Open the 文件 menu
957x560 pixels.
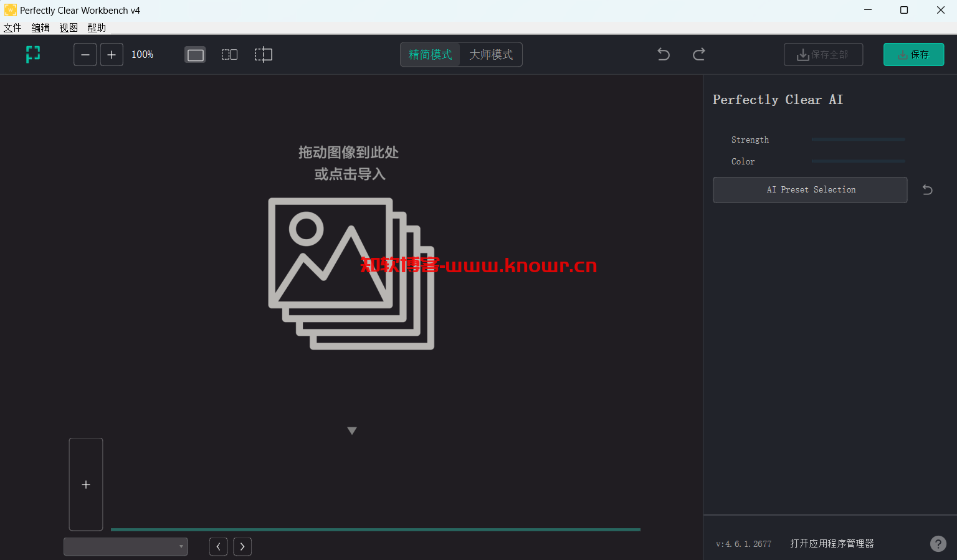(12, 27)
